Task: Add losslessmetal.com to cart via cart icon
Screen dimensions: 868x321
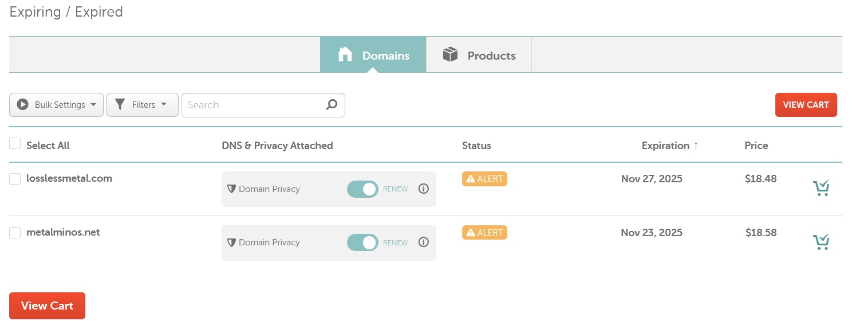Action: click(821, 189)
